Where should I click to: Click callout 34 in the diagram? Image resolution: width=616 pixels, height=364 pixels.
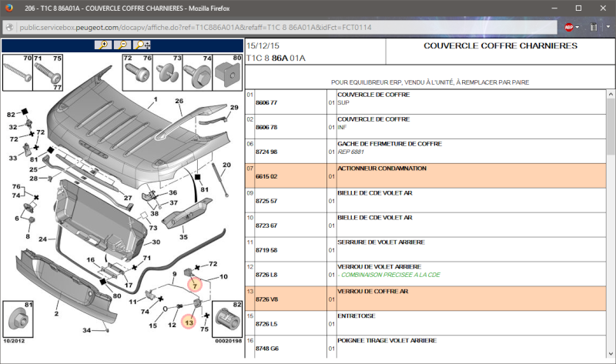click(x=86, y=330)
